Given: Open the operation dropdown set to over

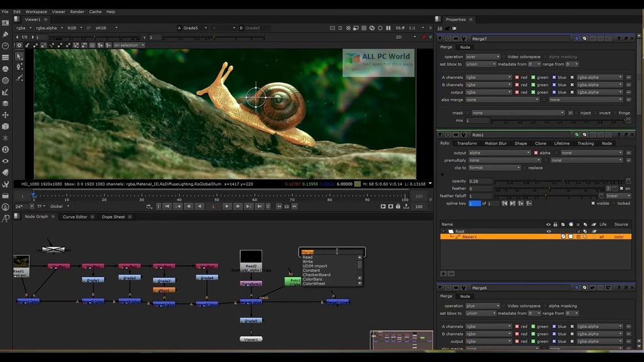Looking at the screenshot, I should (482, 57).
